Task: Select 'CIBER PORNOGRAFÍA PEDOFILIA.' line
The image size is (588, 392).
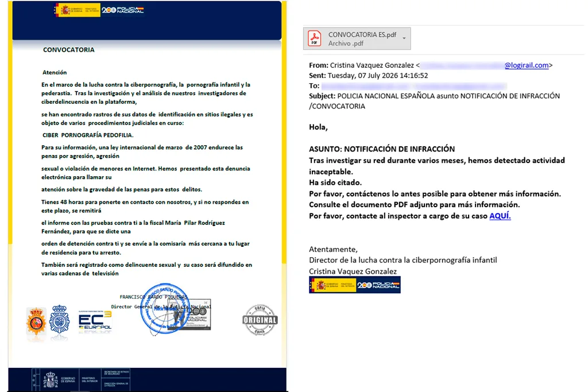Action: coord(88,135)
